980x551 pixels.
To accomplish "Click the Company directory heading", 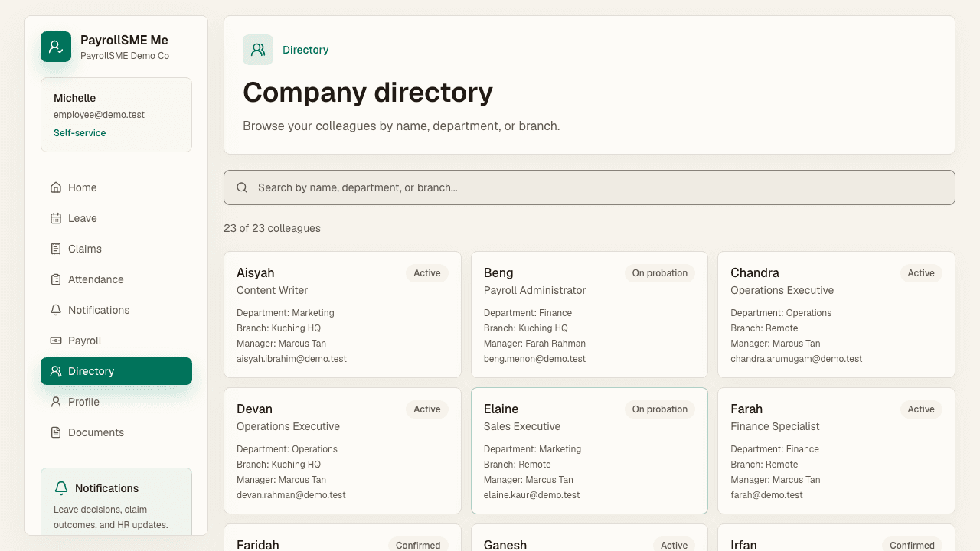I will click(x=367, y=93).
